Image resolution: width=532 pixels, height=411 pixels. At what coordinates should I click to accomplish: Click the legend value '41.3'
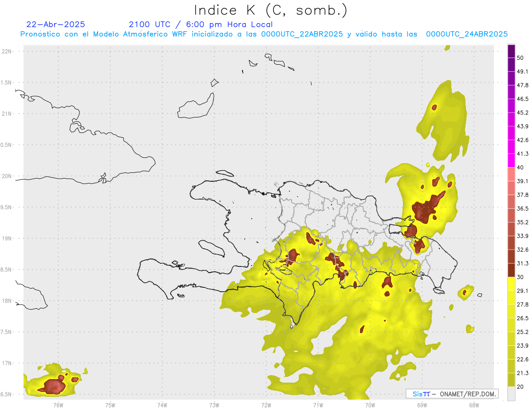(523, 154)
